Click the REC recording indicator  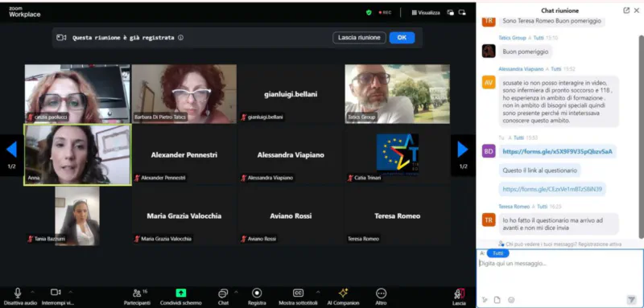[386, 13]
